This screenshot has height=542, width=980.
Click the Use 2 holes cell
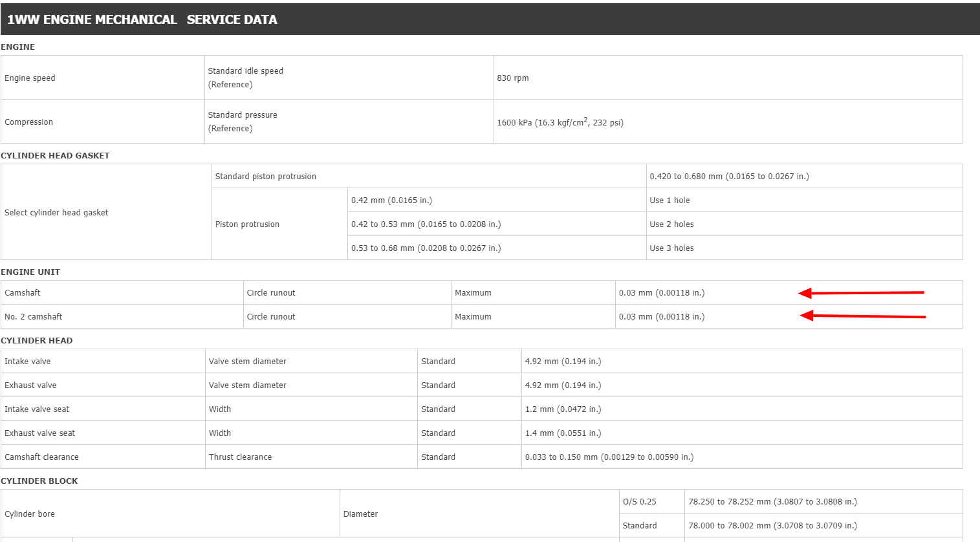pos(671,224)
